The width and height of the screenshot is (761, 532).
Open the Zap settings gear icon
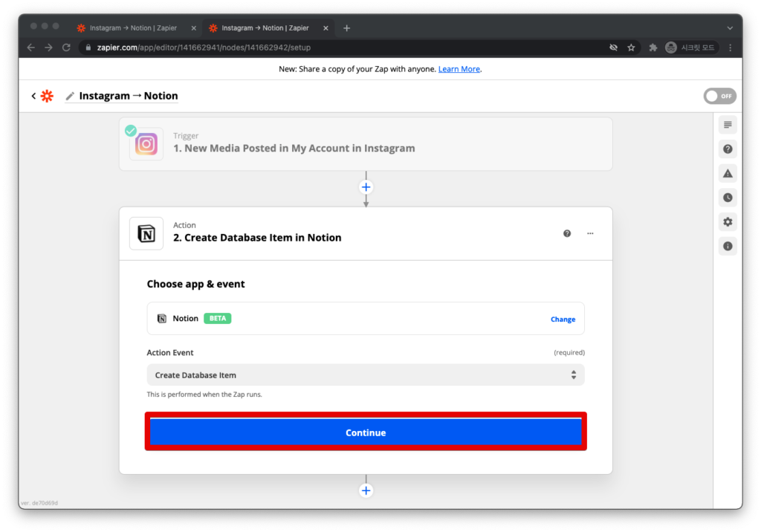pyautogui.click(x=728, y=222)
